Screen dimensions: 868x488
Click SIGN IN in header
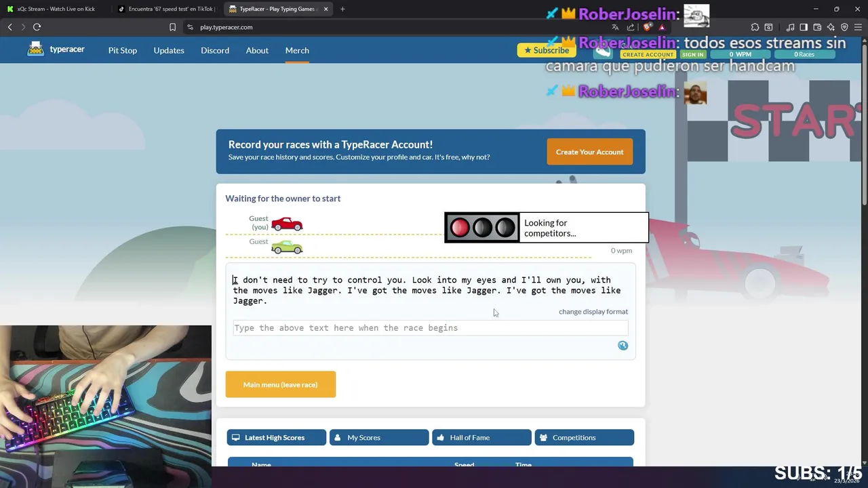coord(692,54)
